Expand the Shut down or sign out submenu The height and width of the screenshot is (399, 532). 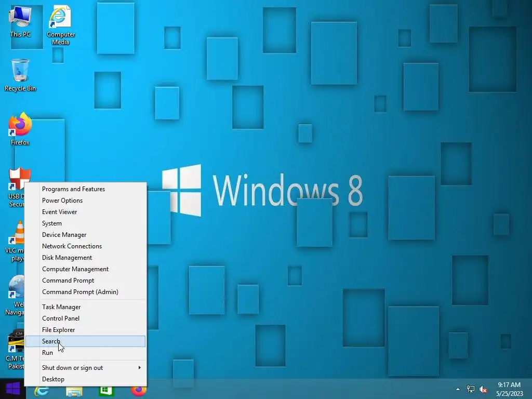click(x=86, y=368)
